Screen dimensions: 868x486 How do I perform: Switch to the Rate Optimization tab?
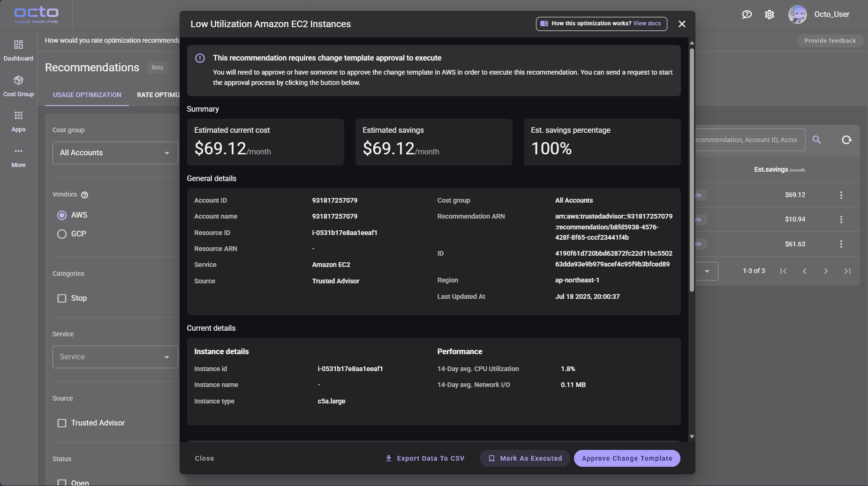coord(159,95)
